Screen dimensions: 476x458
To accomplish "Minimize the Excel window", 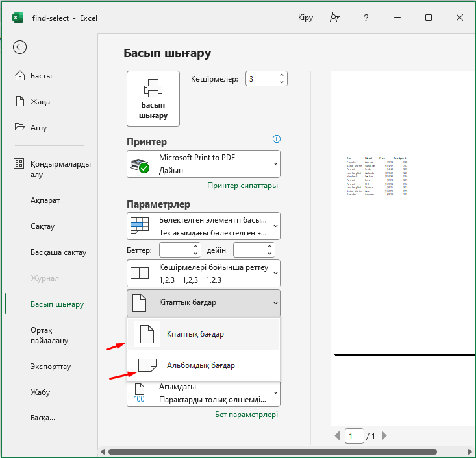I will [x=397, y=18].
